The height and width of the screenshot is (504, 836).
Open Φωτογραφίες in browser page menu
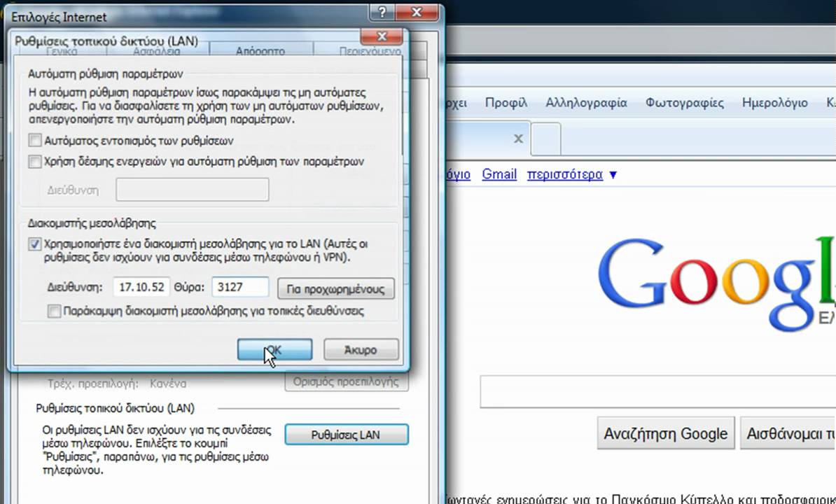685,102
